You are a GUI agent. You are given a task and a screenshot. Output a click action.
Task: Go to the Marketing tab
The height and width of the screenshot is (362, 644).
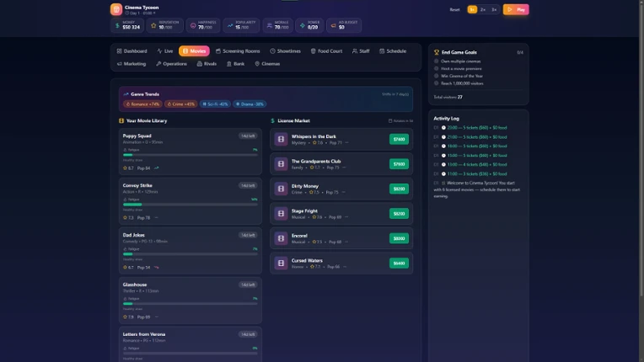point(131,64)
